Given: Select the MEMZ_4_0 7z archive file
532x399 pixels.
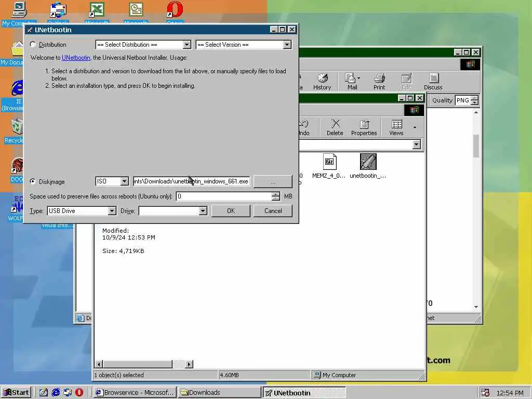Looking at the screenshot, I should pyautogui.click(x=329, y=166).
